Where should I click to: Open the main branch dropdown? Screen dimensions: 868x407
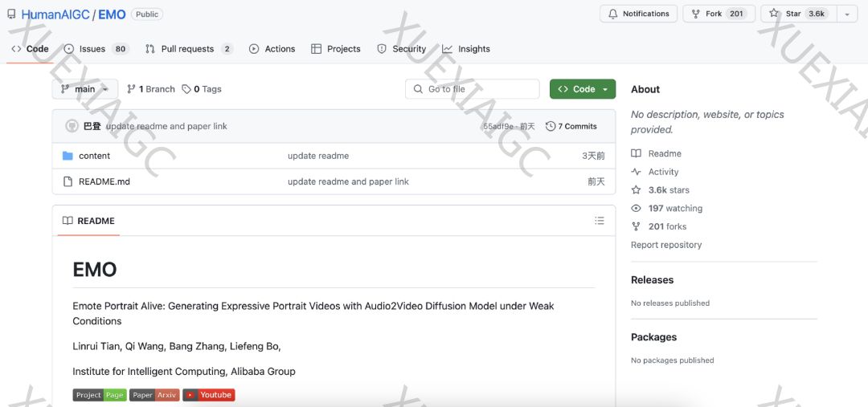84,89
